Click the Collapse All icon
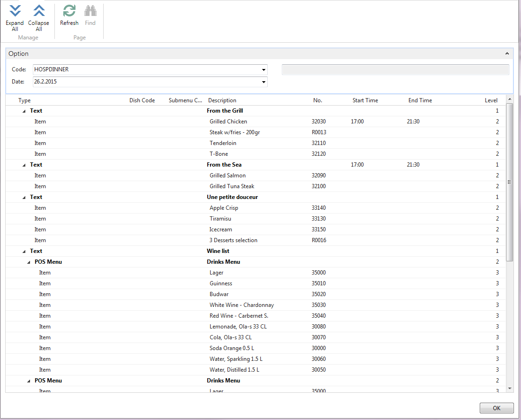Viewport: 521px width, 420px height. click(x=38, y=11)
